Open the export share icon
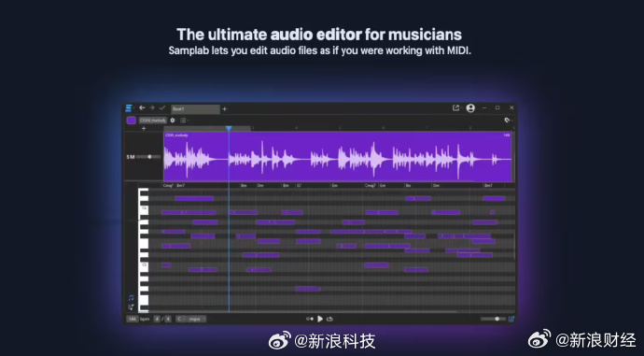The height and width of the screenshot is (356, 644). tap(455, 107)
